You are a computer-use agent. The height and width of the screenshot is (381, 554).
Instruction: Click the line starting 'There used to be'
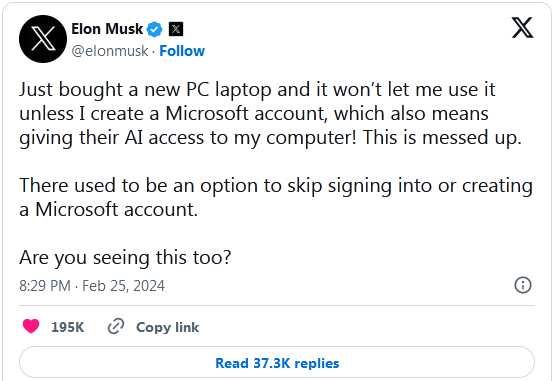pos(276,186)
